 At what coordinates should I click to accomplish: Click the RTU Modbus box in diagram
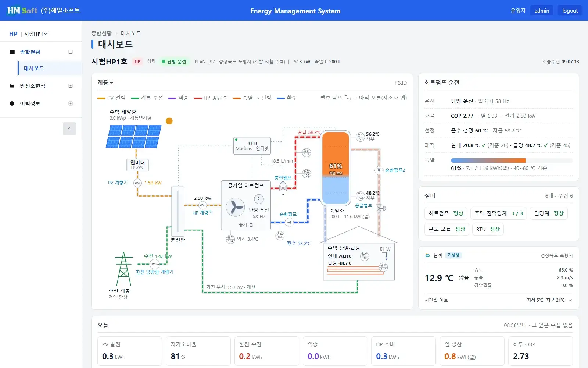252,146
